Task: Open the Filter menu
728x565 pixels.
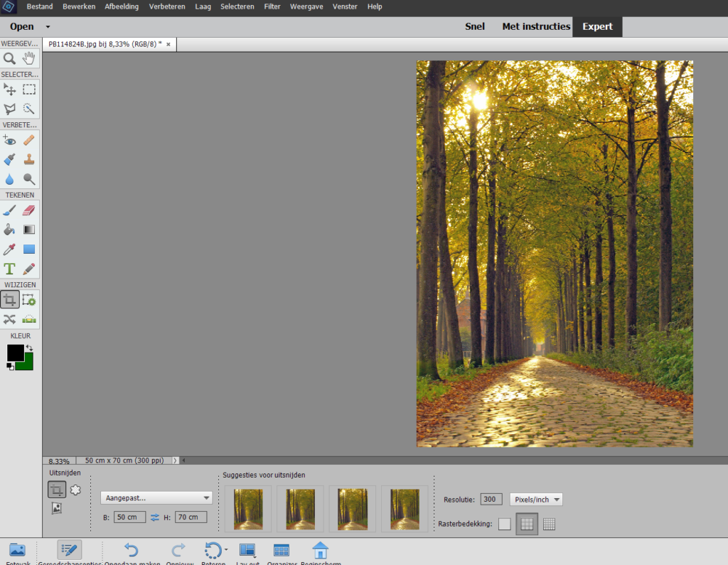Action: point(272,6)
